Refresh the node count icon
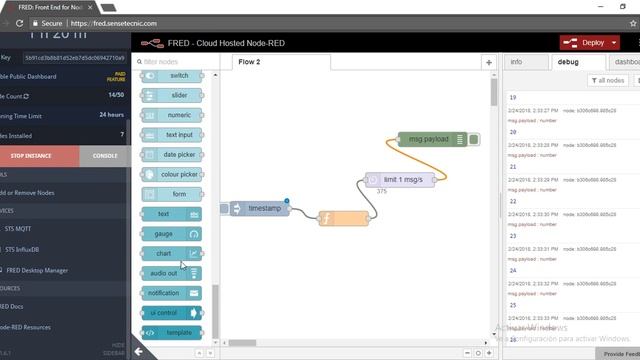Screen dimensions: 640x360 [x=26, y=96]
